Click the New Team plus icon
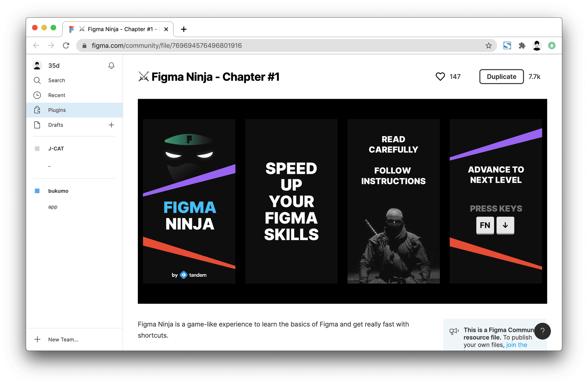The height and width of the screenshot is (385, 588). (37, 339)
